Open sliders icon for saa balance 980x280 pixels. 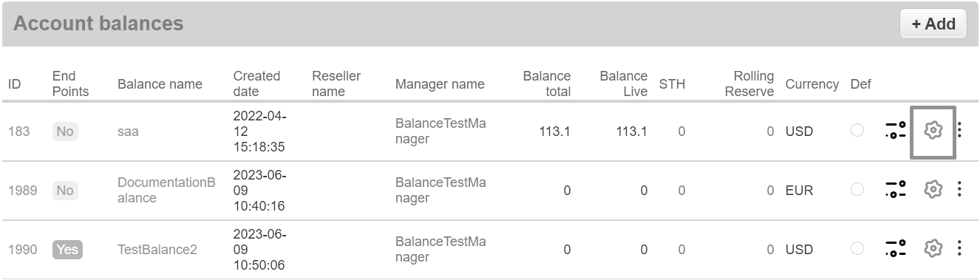896,131
